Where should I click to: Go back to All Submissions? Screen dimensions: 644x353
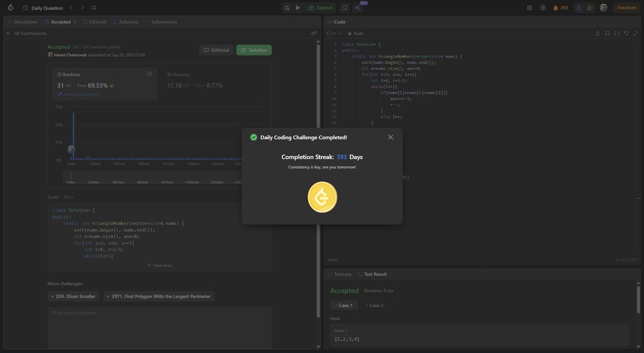[x=26, y=33]
